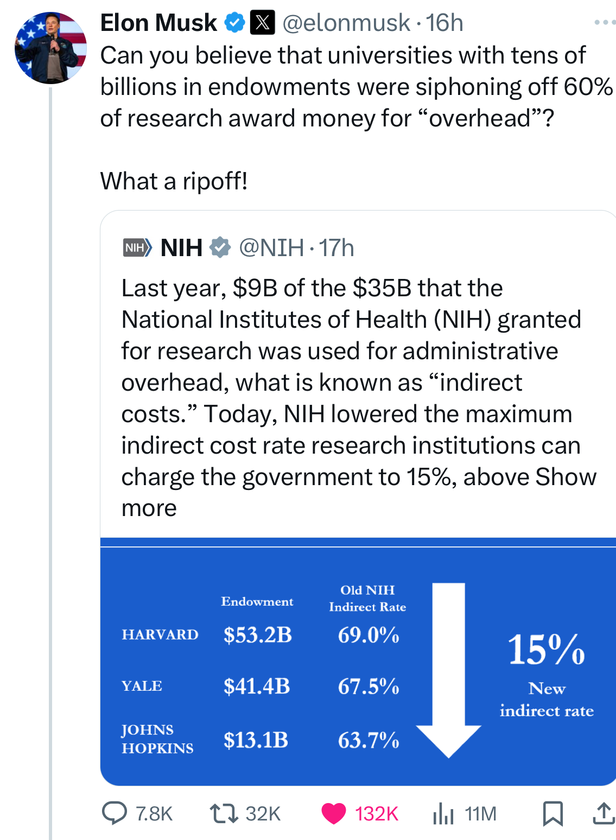Expand quoted tweet with Show more
The width and height of the screenshot is (616, 840).
(566, 477)
